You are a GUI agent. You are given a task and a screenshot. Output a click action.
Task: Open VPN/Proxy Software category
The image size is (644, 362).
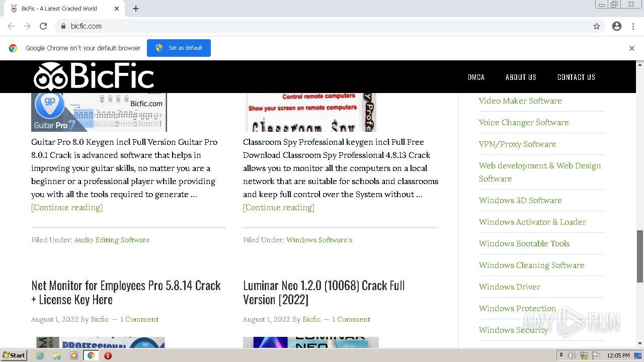[517, 144]
